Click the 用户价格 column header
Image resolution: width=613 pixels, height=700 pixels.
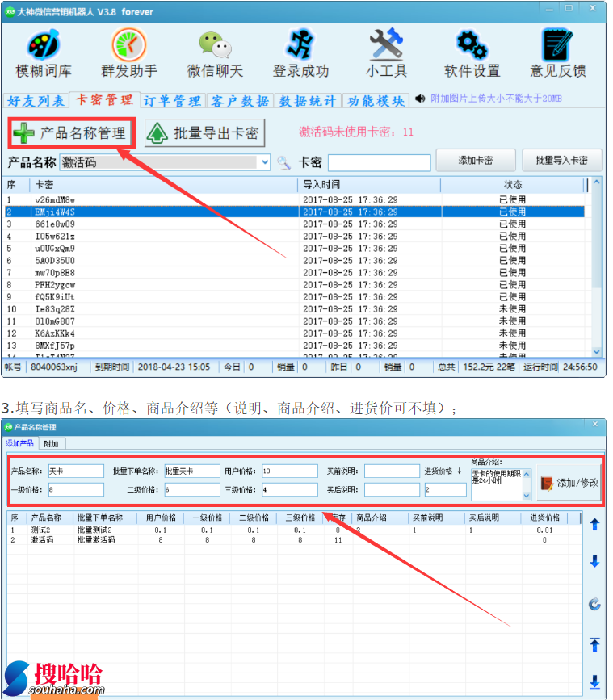[x=161, y=518]
